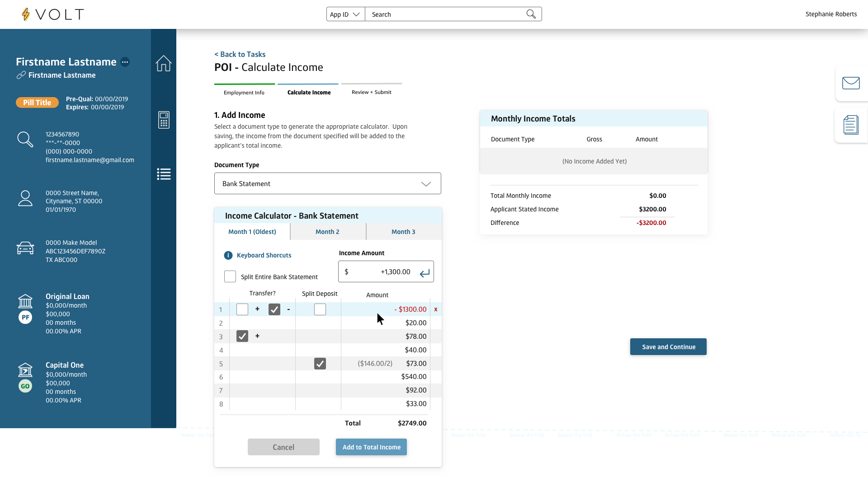Click the Capital One lender icon
The image size is (868, 486).
click(25, 370)
